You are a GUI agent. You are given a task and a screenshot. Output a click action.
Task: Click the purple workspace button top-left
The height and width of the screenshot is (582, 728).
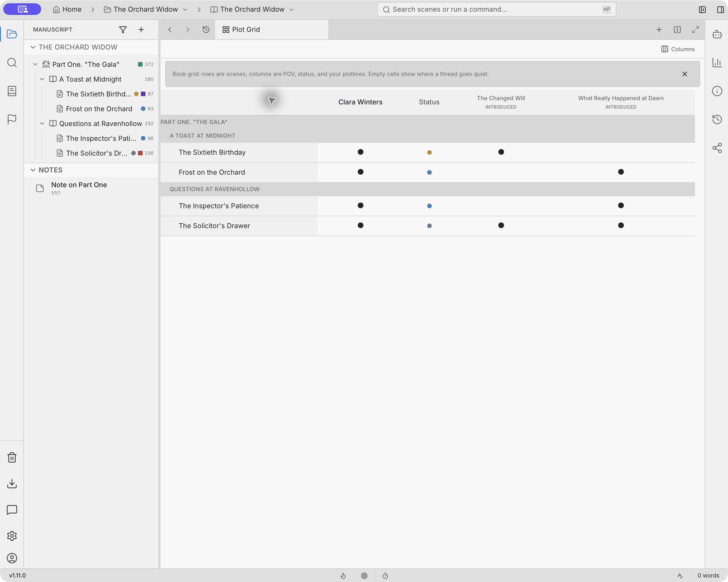tap(22, 9)
